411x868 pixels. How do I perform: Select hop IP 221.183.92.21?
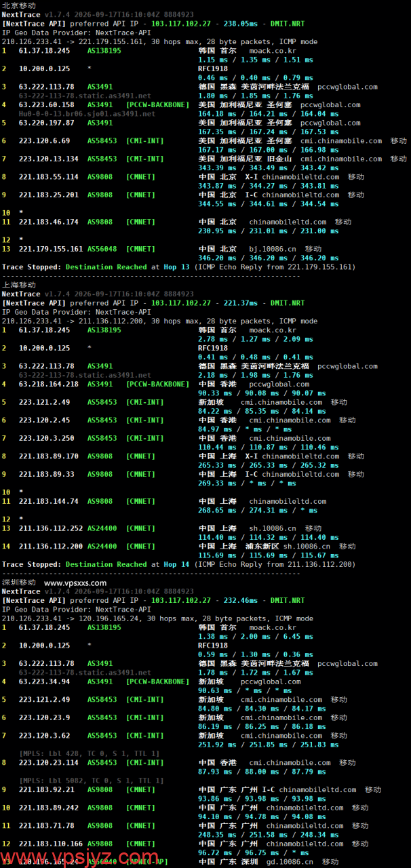47,789
